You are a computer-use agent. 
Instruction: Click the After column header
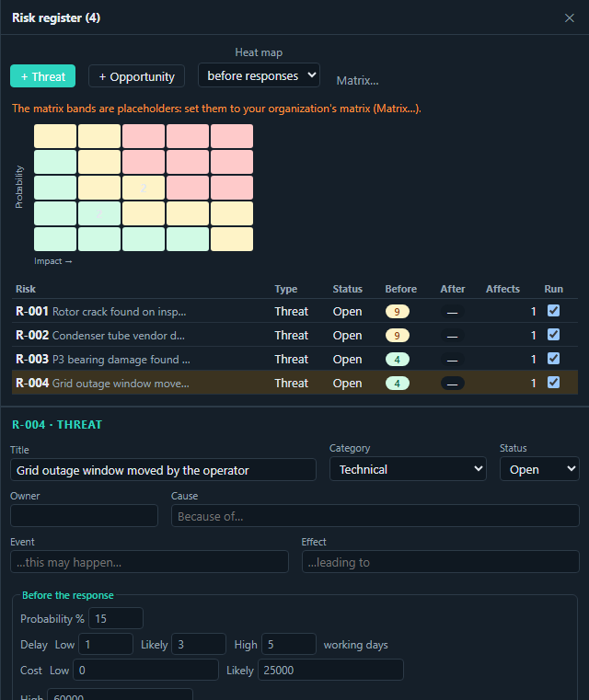(453, 289)
